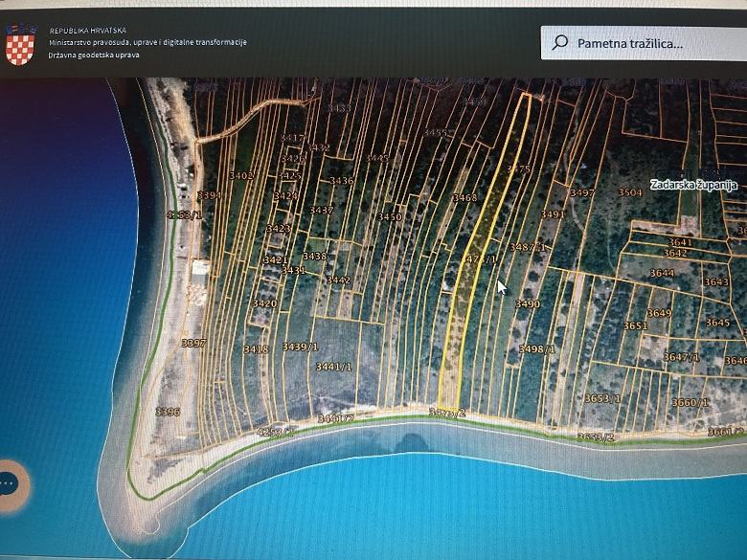
Task: Select parcel 3644 label
Action: click(x=662, y=273)
